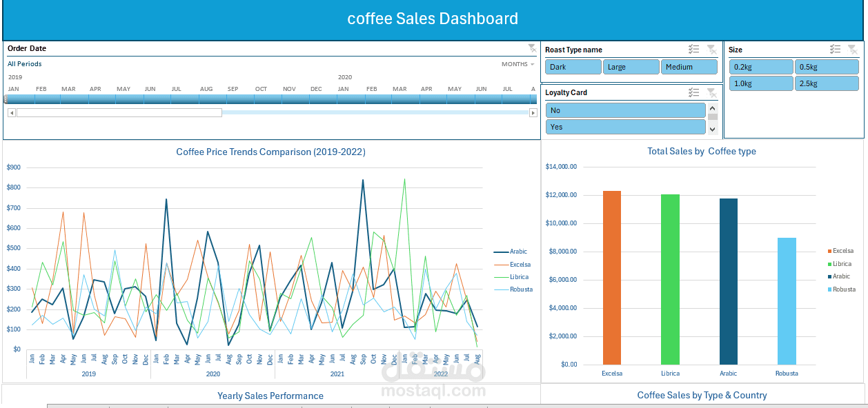Filter Loyalty Card by Yes
The width and height of the screenshot is (868, 408).
click(626, 127)
